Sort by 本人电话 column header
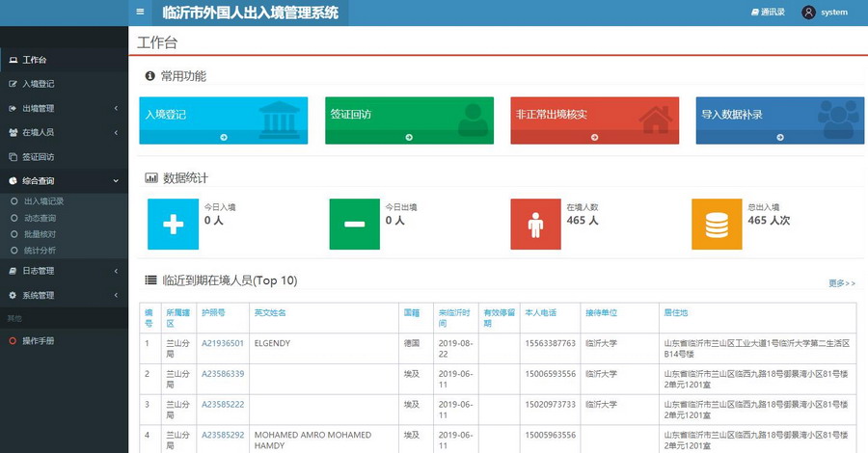 541,312
